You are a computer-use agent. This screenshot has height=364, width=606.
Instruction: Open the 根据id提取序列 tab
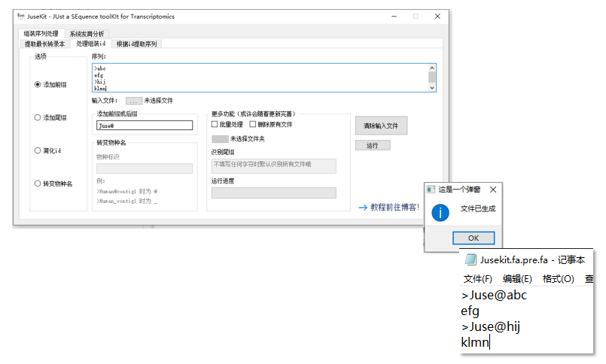point(136,44)
